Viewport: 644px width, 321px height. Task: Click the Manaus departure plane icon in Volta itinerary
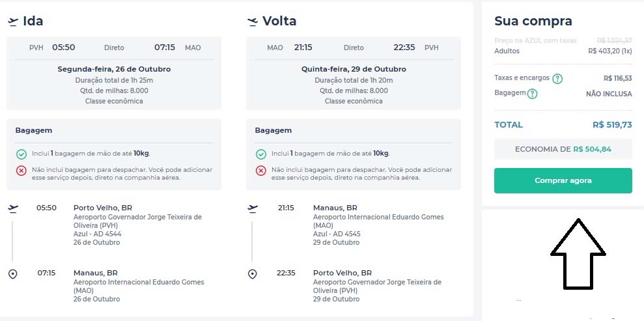point(253,208)
